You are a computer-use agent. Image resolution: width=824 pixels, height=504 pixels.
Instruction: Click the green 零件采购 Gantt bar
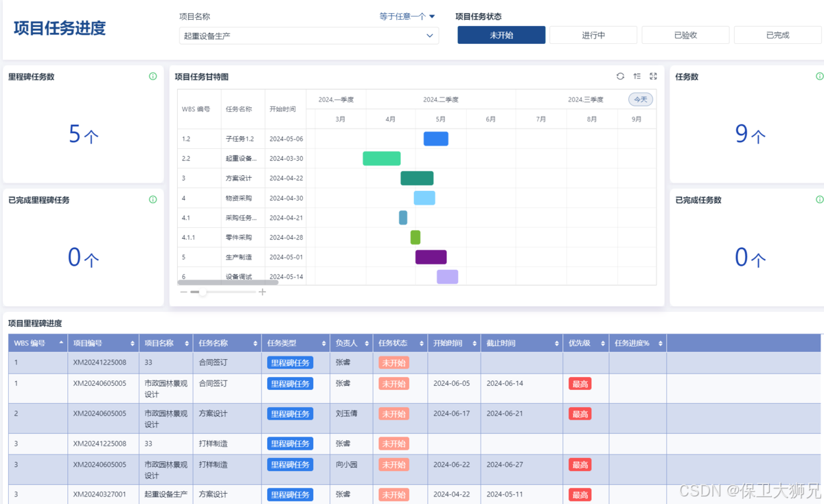coord(415,238)
